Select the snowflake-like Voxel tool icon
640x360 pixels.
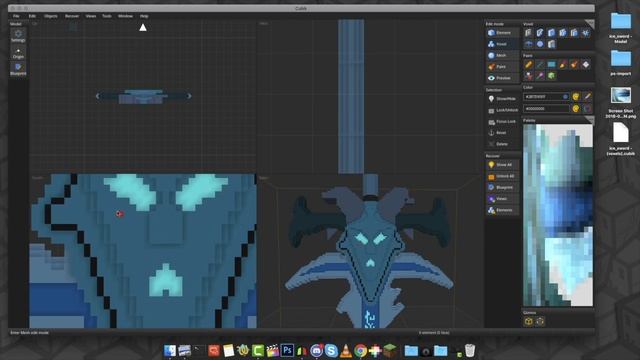(x=586, y=33)
